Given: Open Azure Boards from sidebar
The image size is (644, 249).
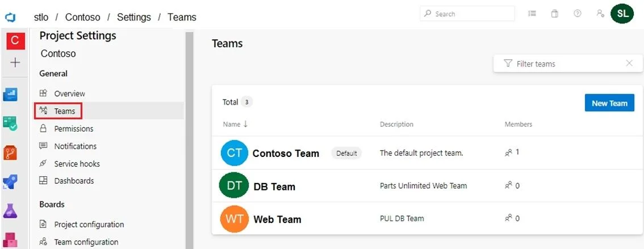Looking at the screenshot, I should [10, 94].
